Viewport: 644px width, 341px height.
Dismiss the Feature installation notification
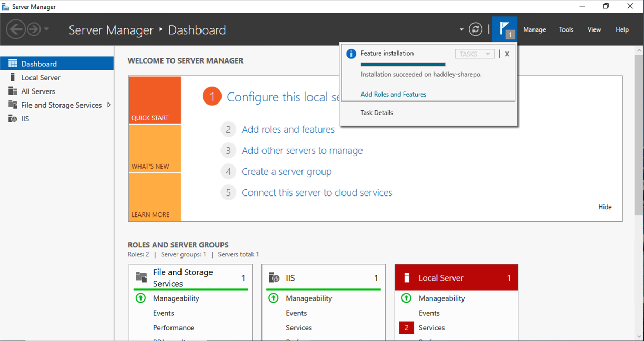507,54
